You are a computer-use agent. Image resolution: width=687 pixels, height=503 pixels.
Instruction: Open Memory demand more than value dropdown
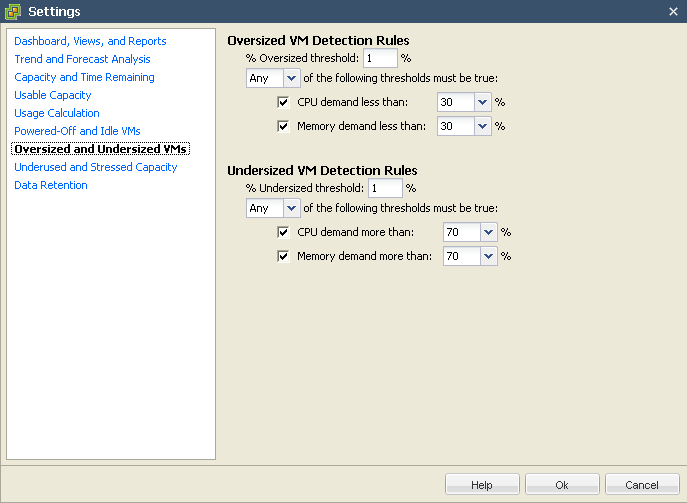click(x=489, y=256)
